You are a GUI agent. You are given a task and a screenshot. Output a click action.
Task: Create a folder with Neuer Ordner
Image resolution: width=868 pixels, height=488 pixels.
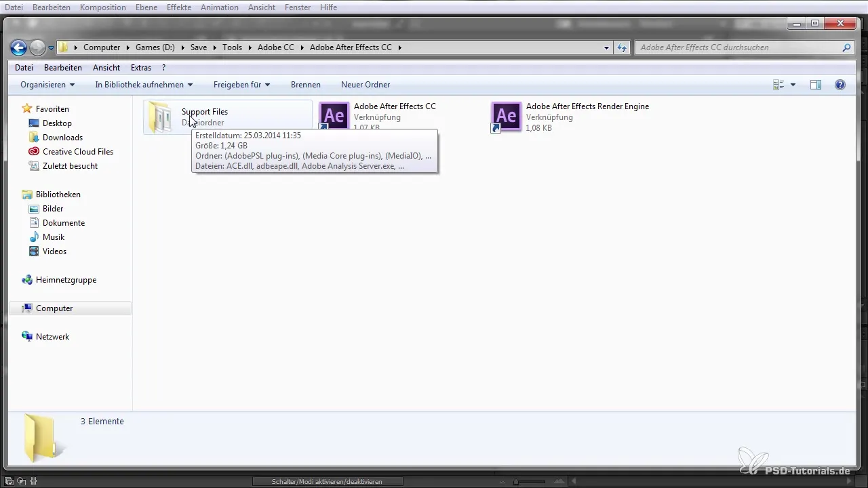[x=366, y=85]
